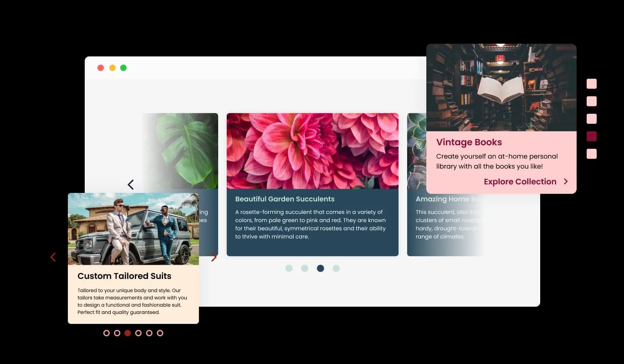Screen dimensions: 624x364
Task: Click the left red arrow of the suits carousel
Action: (x=53, y=257)
